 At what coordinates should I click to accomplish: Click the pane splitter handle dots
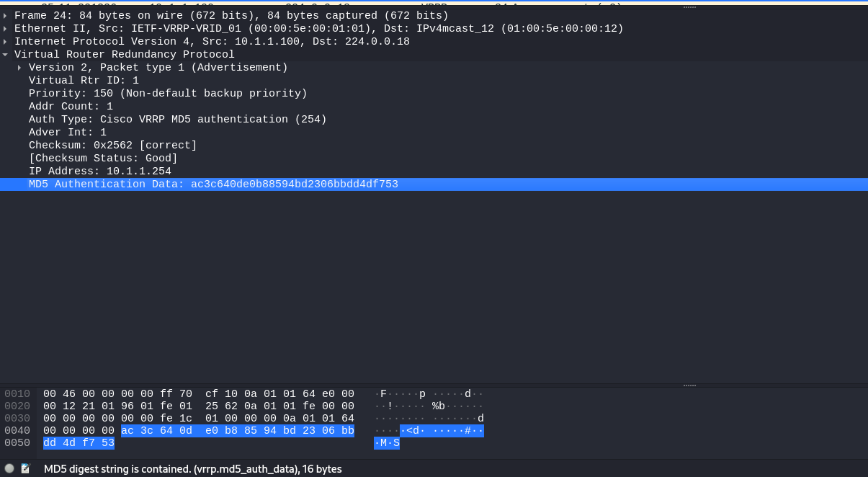[x=689, y=385]
